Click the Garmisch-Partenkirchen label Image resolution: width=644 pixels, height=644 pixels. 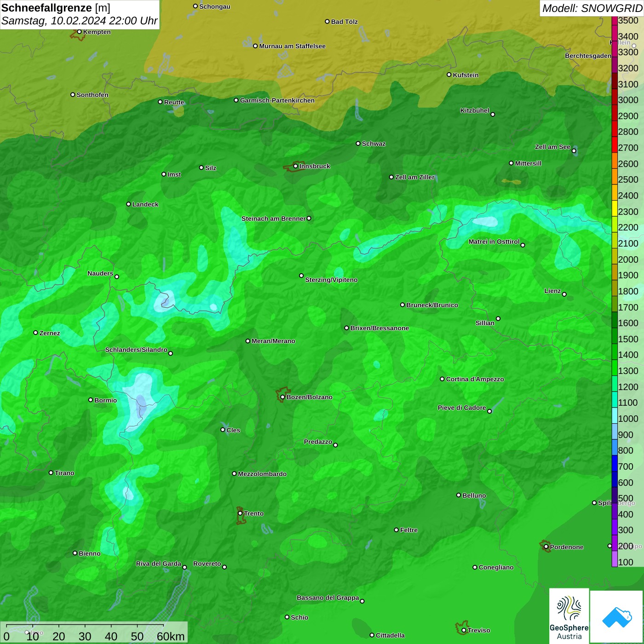click(x=277, y=100)
